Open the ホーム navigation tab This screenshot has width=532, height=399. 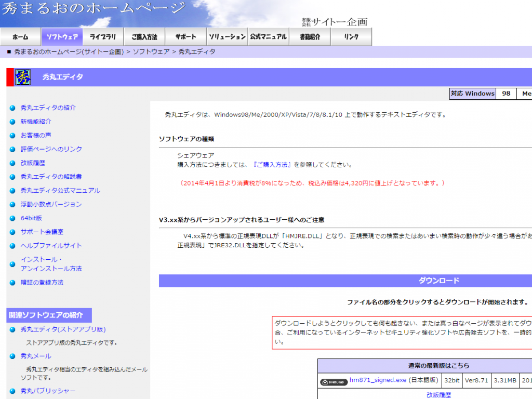point(20,37)
